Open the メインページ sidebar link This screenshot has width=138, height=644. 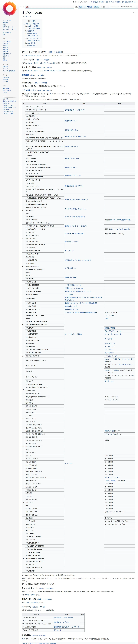tap(7, 21)
